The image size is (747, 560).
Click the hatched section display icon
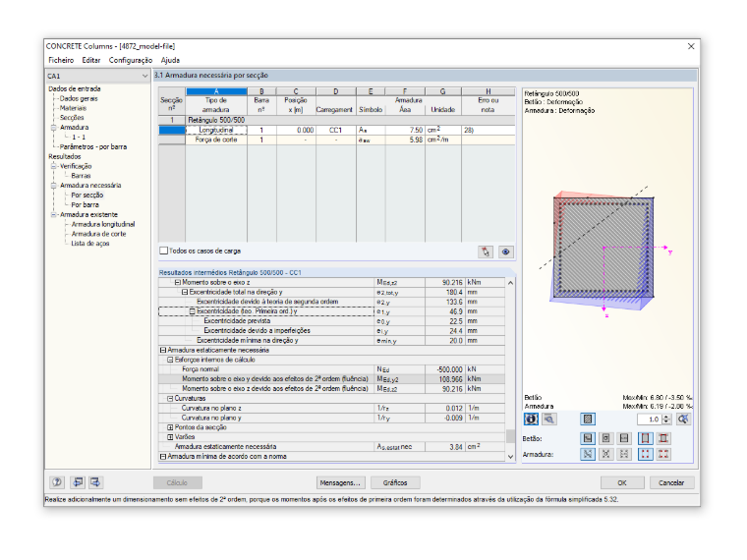[x=588, y=420]
